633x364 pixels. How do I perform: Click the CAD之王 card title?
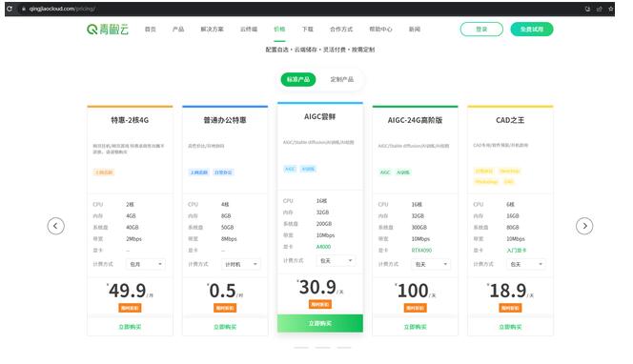click(510, 120)
